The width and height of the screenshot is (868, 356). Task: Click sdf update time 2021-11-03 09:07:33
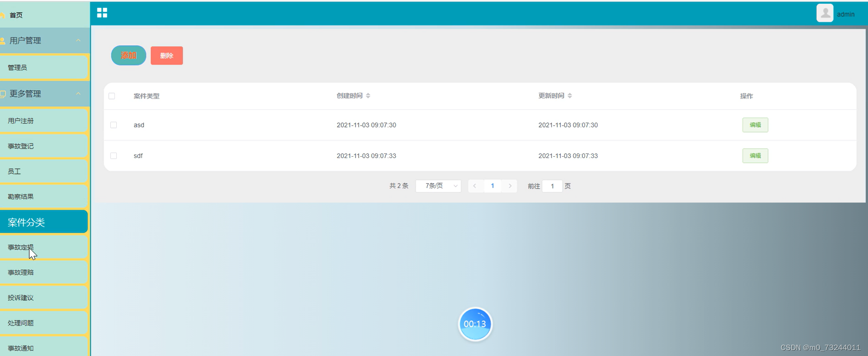point(568,156)
